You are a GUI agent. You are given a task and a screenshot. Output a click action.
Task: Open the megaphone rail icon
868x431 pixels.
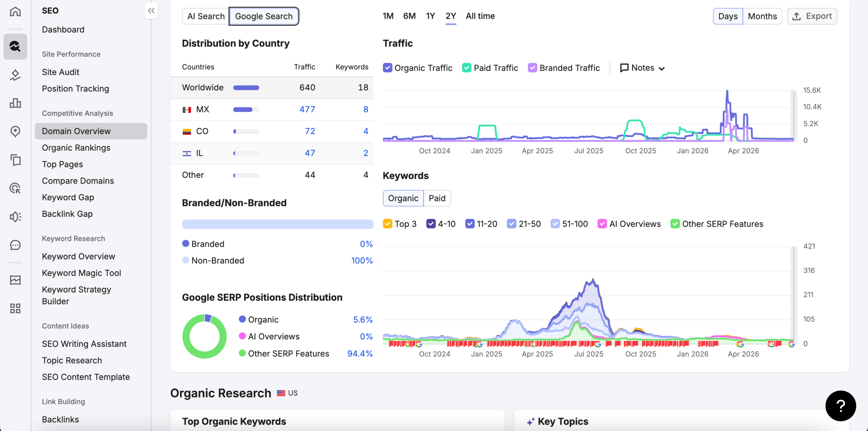(15, 217)
